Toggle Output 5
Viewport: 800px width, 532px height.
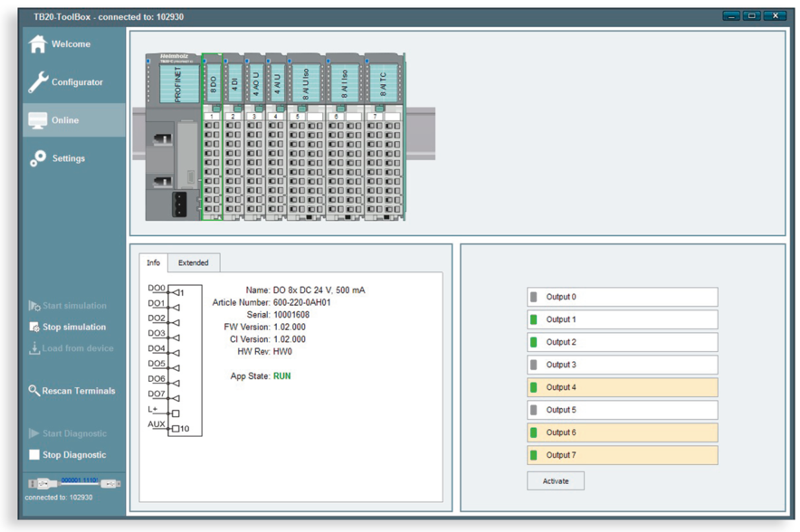tap(623, 410)
